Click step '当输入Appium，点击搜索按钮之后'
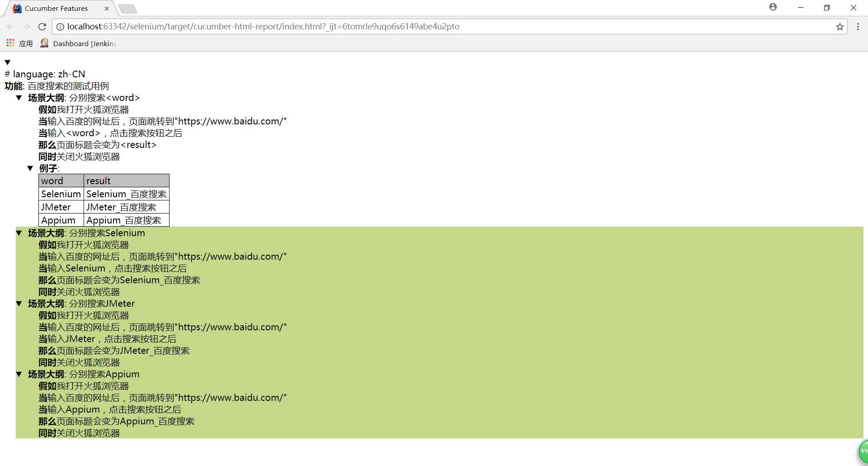Image resolution: width=868 pixels, height=466 pixels. [x=110, y=409]
